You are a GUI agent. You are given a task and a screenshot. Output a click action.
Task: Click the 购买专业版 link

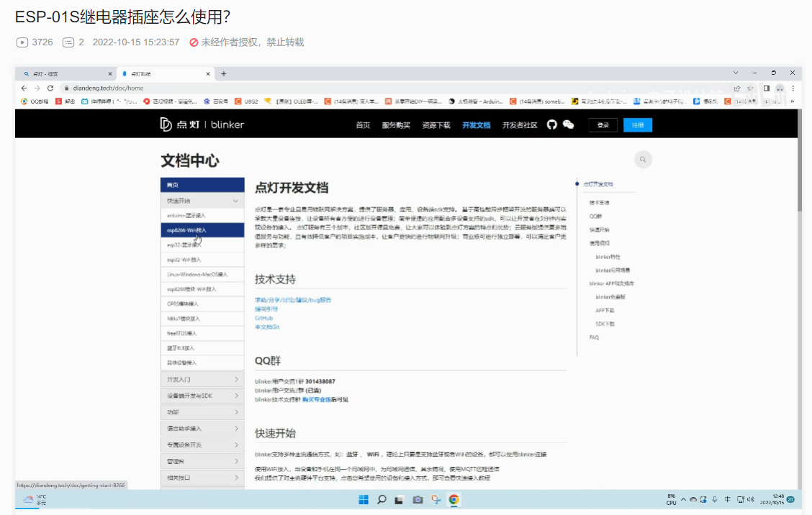317,400
